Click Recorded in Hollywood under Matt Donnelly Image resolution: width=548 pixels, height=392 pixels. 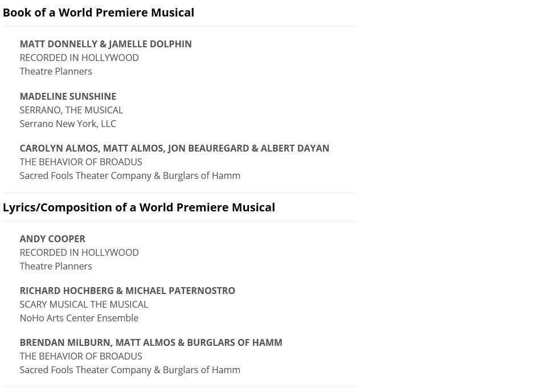coord(79,58)
